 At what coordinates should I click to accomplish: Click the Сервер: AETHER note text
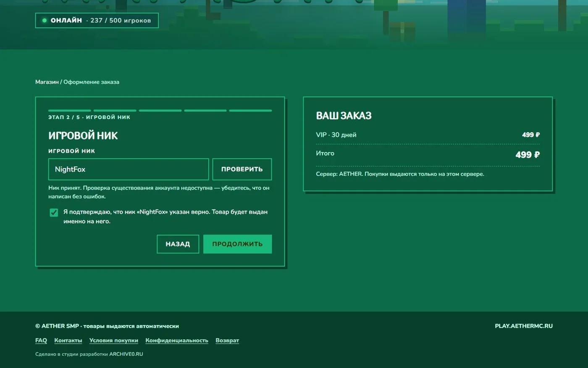pos(400,174)
